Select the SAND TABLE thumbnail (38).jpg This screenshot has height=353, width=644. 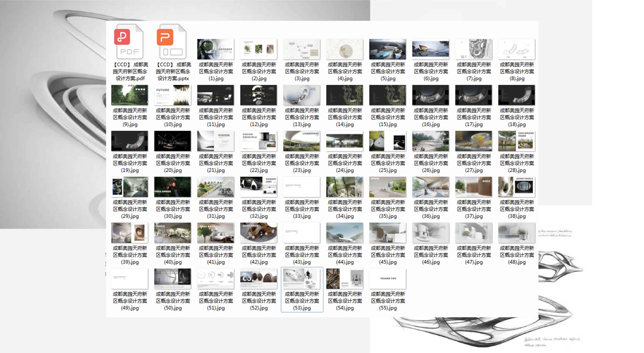(517, 187)
